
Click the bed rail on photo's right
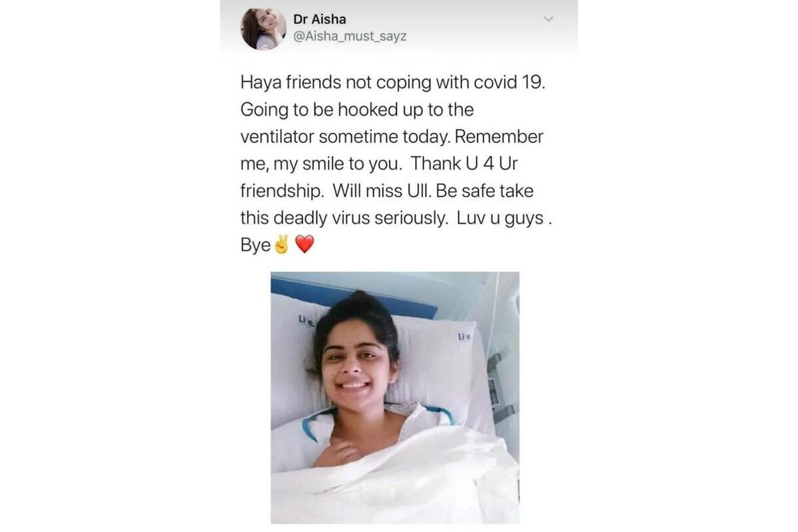click(x=500, y=386)
